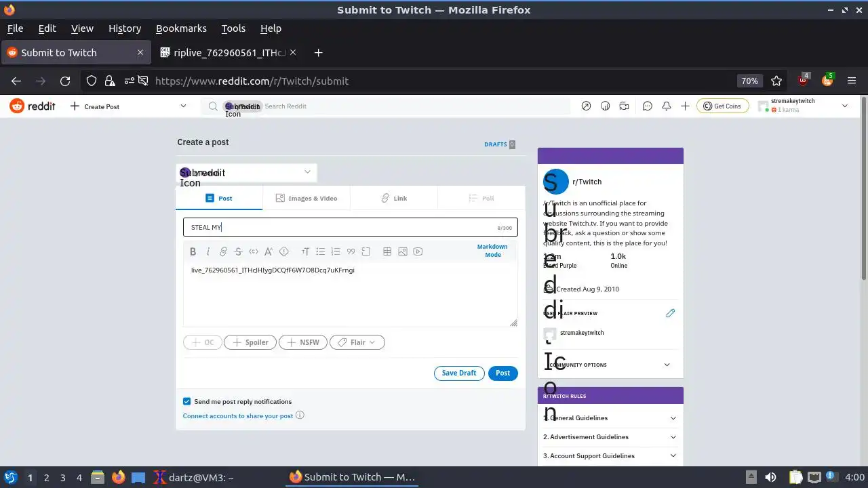The image size is (868, 488).
Task: Edit user flair with pencil icon
Action: 671,313
